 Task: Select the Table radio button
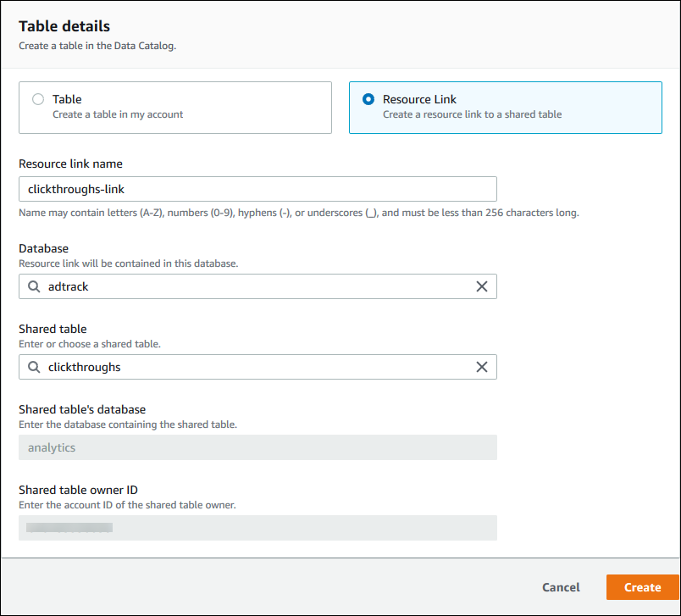click(x=37, y=99)
